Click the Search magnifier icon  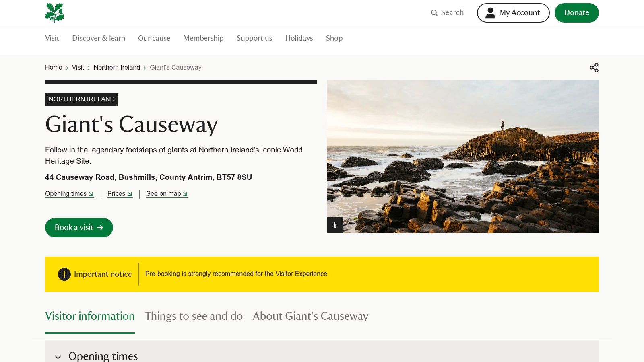tap(434, 13)
